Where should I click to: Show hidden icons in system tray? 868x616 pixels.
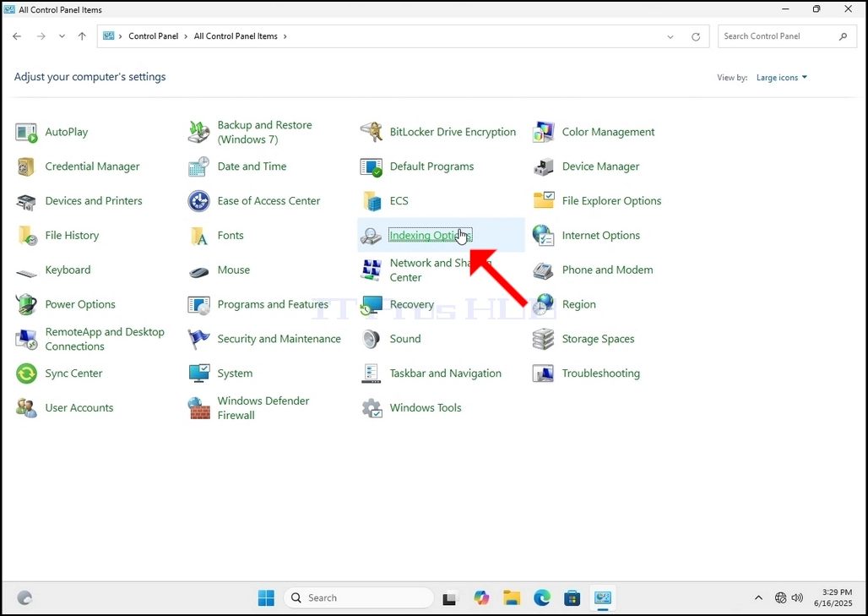coord(758,597)
